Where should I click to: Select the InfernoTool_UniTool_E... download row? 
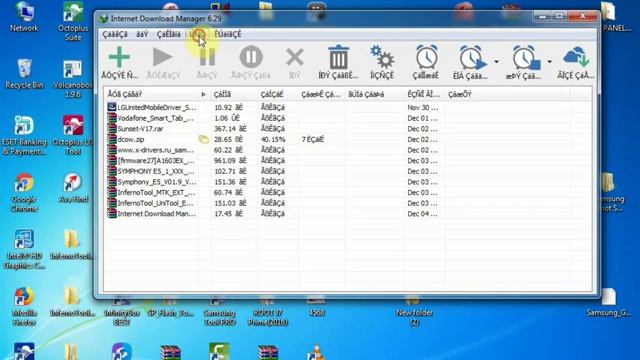pos(347,203)
